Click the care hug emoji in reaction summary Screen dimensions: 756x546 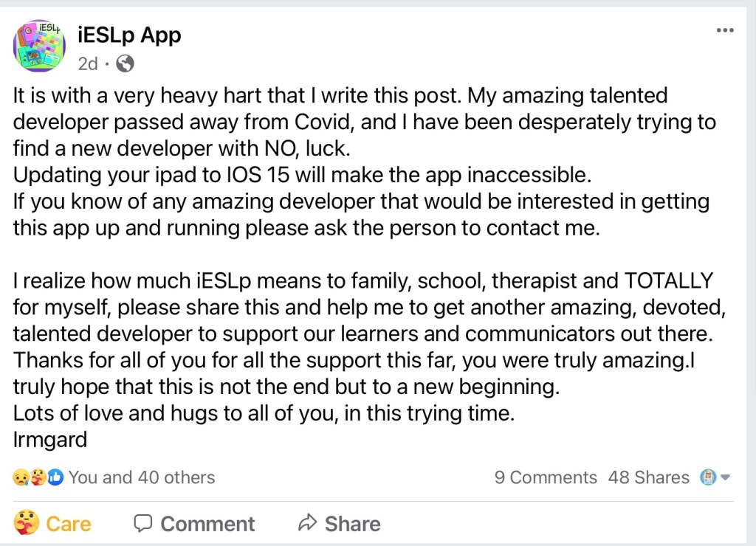(38, 478)
